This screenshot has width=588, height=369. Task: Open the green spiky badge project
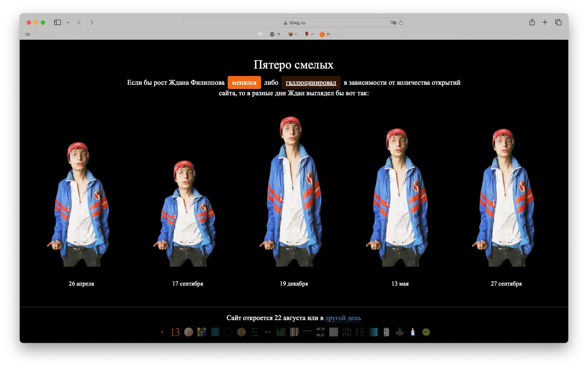pyautogui.click(x=426, y=332)
